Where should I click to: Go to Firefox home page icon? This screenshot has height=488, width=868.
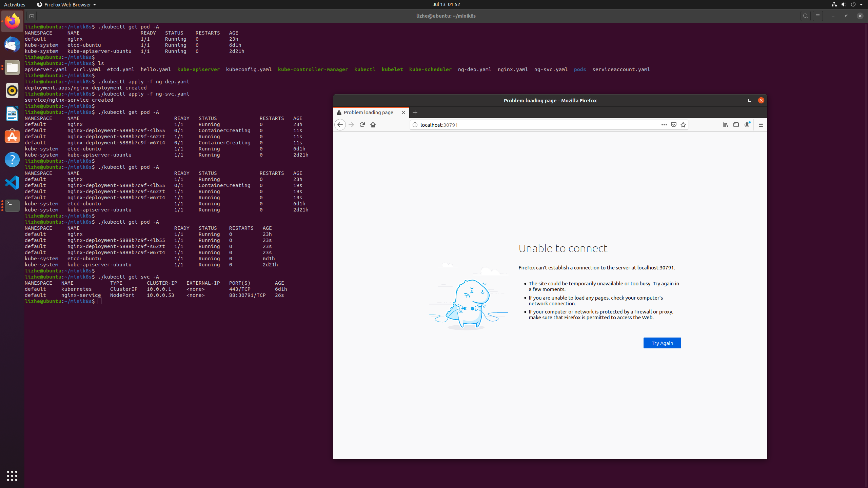(x=373, y=125)
